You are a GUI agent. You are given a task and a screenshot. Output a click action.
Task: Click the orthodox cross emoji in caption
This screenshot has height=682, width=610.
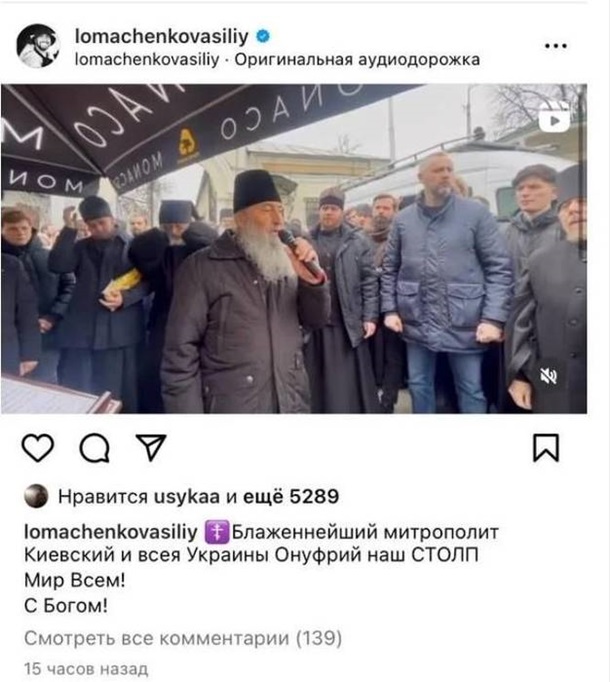pos(216,532)
